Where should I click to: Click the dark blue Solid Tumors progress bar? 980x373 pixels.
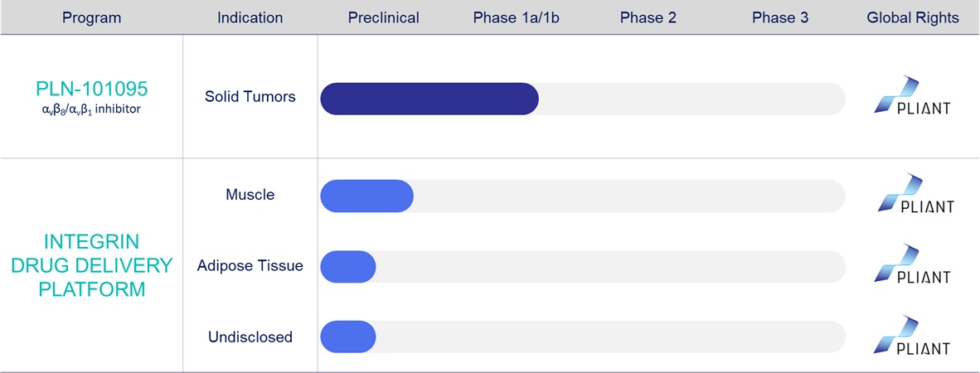coord(429,99)
